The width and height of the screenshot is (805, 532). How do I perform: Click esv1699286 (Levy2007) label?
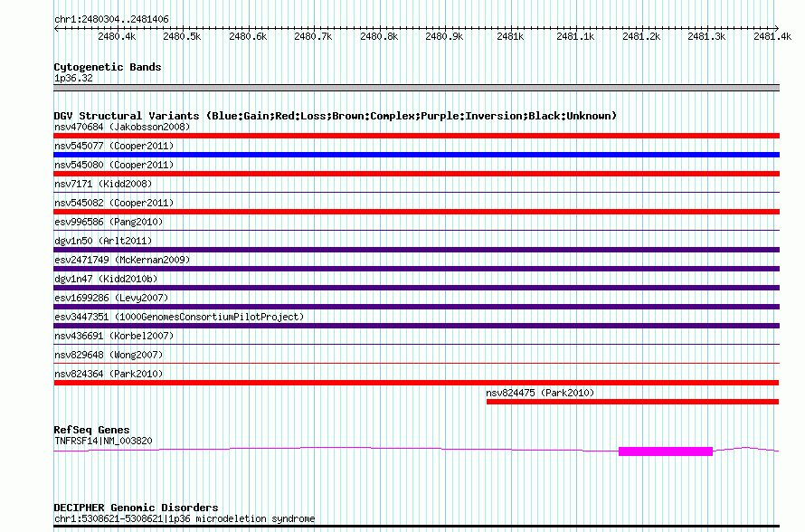(111, 298)
